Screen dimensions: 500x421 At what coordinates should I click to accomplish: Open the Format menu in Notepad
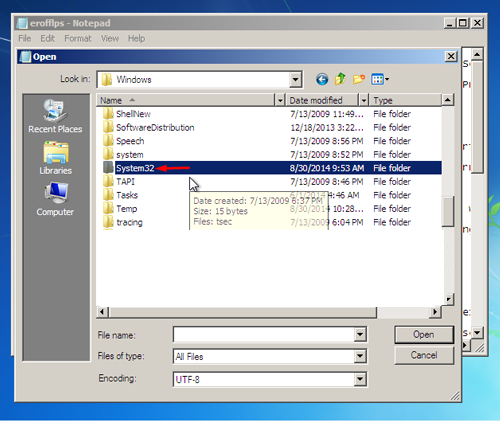click(x=78, y=39)
